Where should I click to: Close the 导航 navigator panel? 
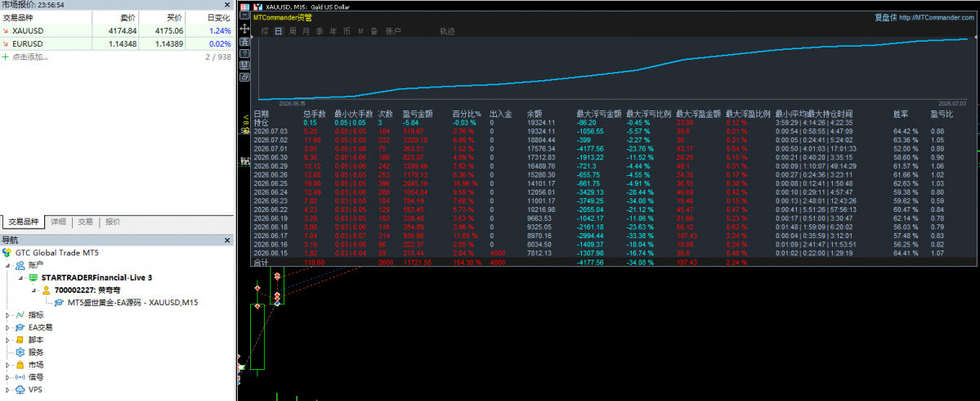(x=228, y=241)
